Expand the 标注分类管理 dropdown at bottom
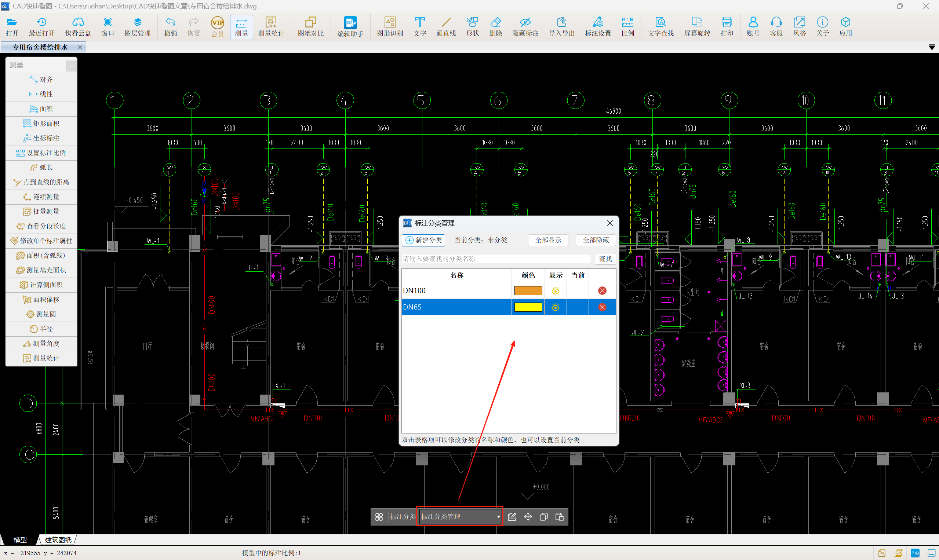 pyautogui.click(x=498, y=517)
